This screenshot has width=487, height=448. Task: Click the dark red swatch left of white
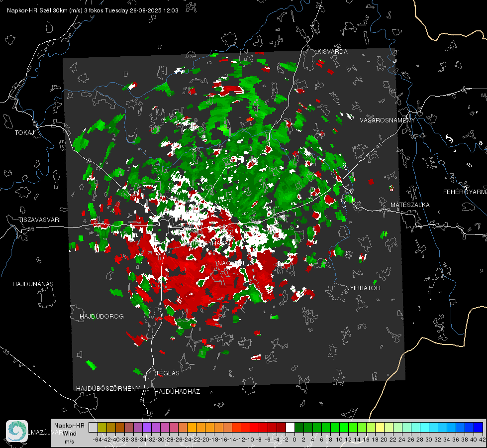[282, 427]
